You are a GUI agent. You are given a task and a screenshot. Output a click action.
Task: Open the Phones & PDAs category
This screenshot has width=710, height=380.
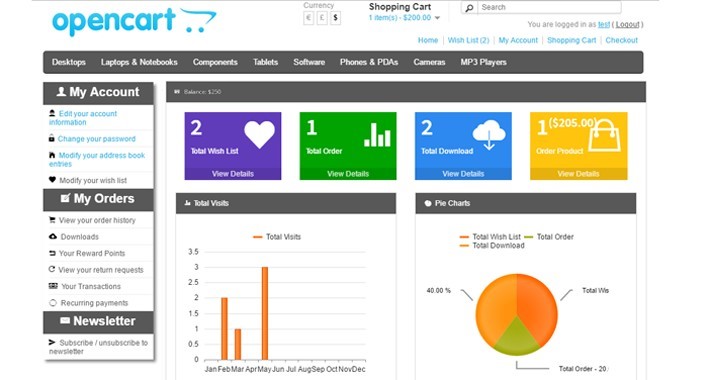coord(369,62)
